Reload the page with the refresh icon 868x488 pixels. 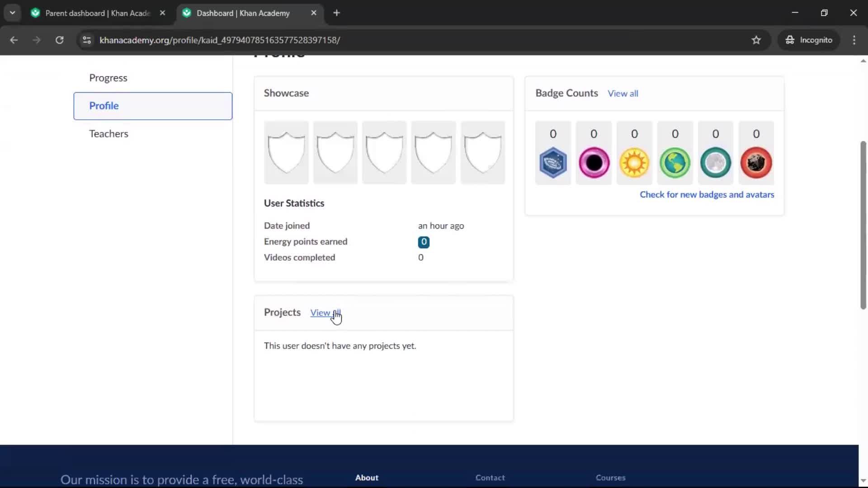[59, 40]
